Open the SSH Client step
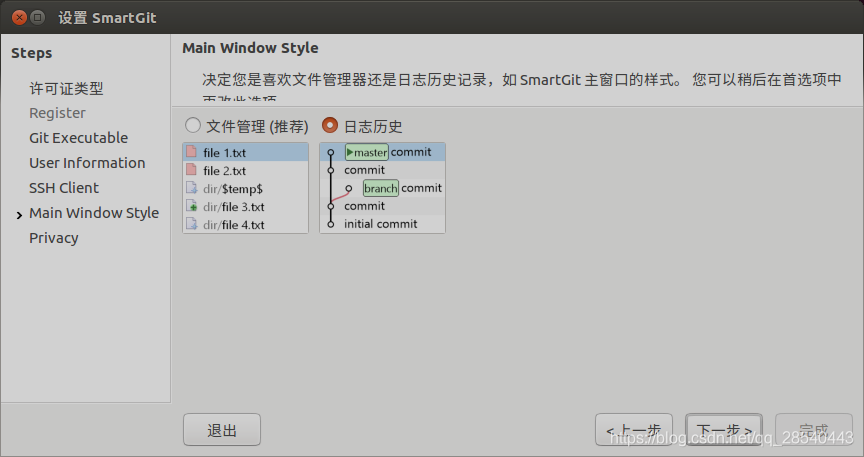Screen dimensions: 864x457 point(64,188)
